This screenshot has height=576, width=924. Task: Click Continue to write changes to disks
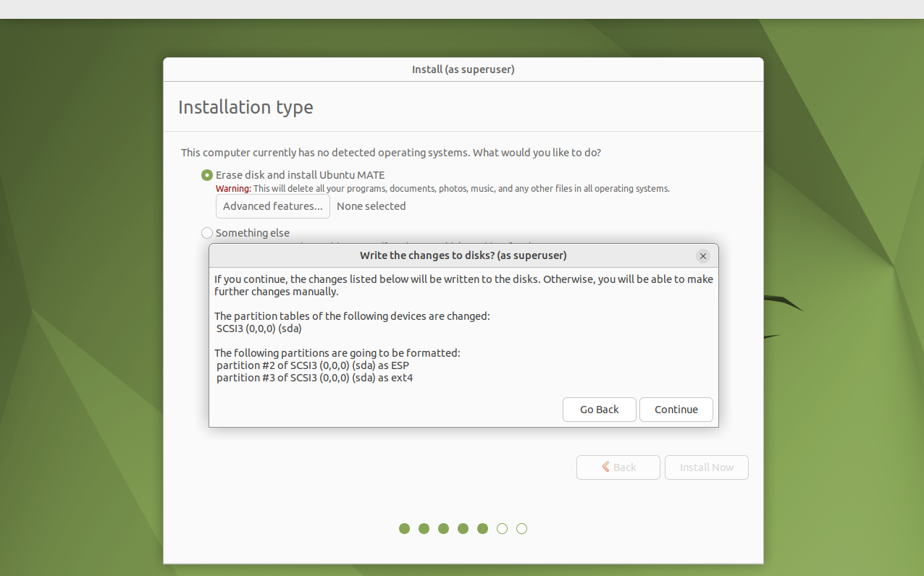pos(676,409)
